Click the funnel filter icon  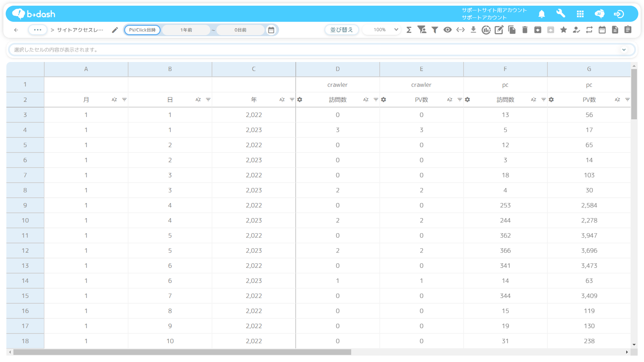point(435,30)
